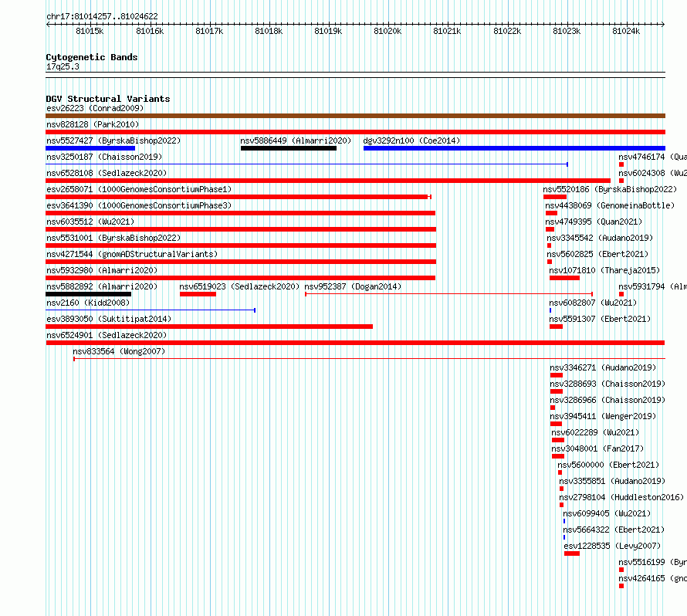Click nsv5527427 (ByrskaBishop2022) label
The image size is (687, 616).
[x=113, y=140]
